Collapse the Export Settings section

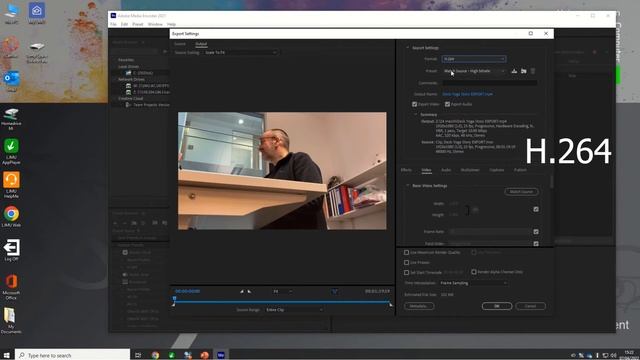[x=407, y=48]
